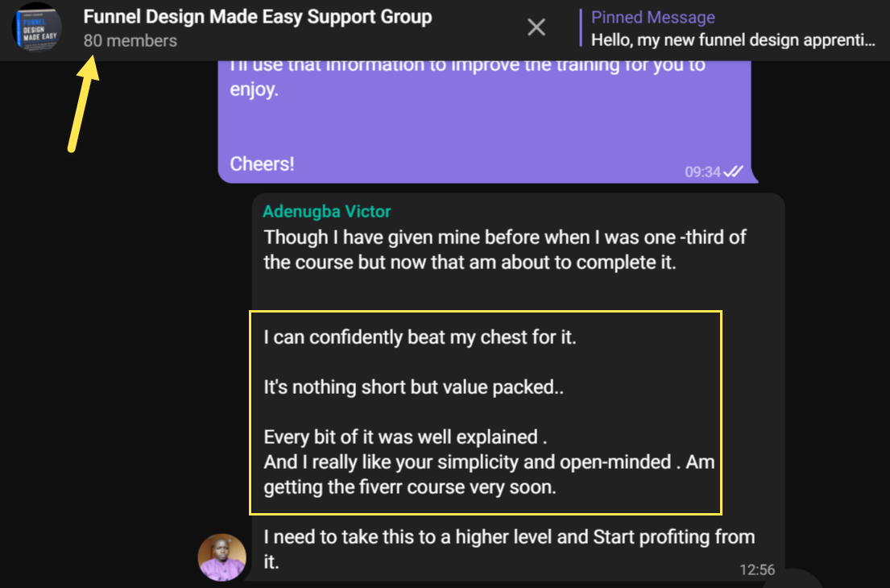The height and width of the screenshot is (588, 890).
Task: Click line "Every bit of it was well explained"
Action: pos(405,437)
